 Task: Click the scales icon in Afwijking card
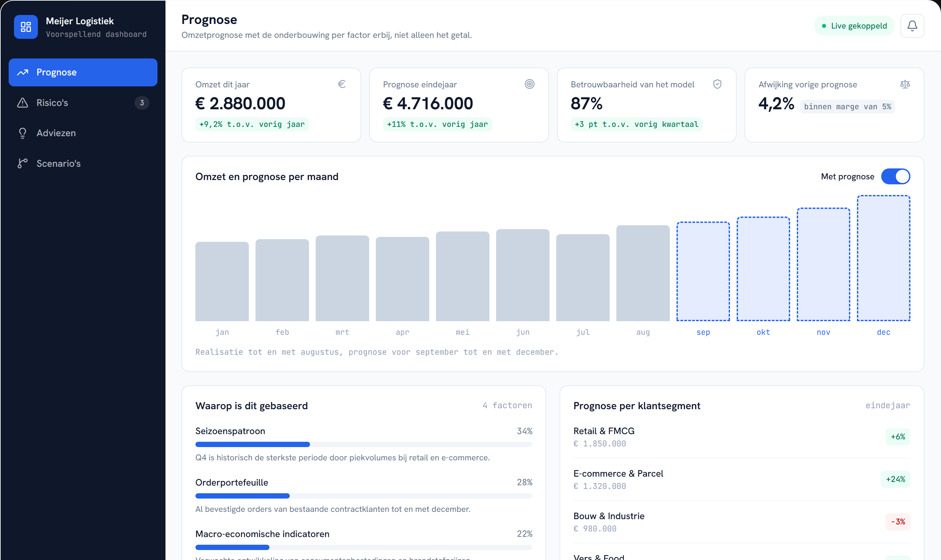click(x=905, y=84)
